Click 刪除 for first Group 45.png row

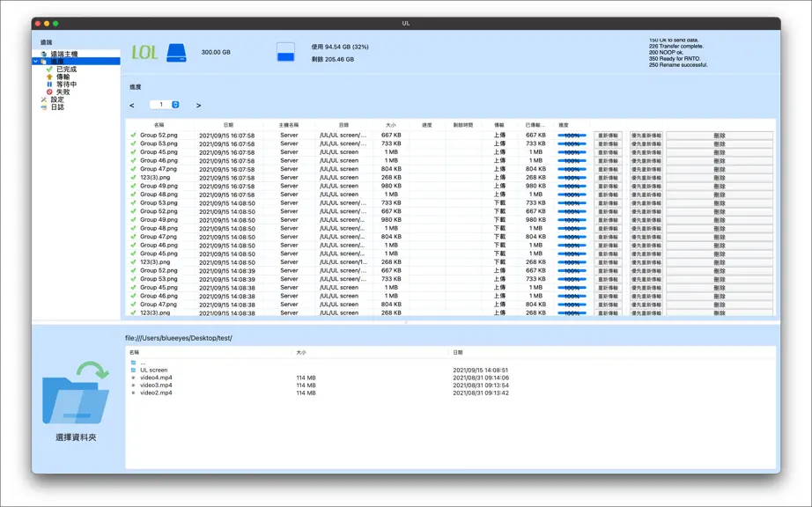pyautogui.click(x=720, y=152)
